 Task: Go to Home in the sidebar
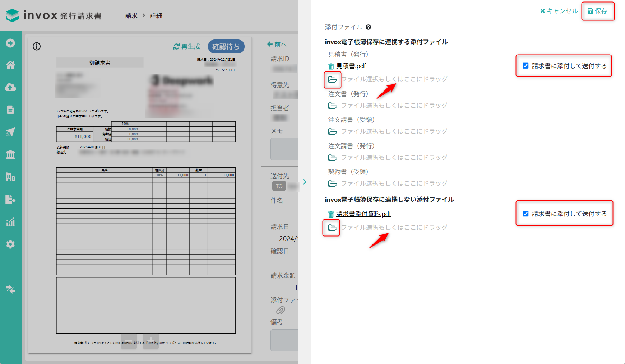pyautogui.click(x=10, y=65)
